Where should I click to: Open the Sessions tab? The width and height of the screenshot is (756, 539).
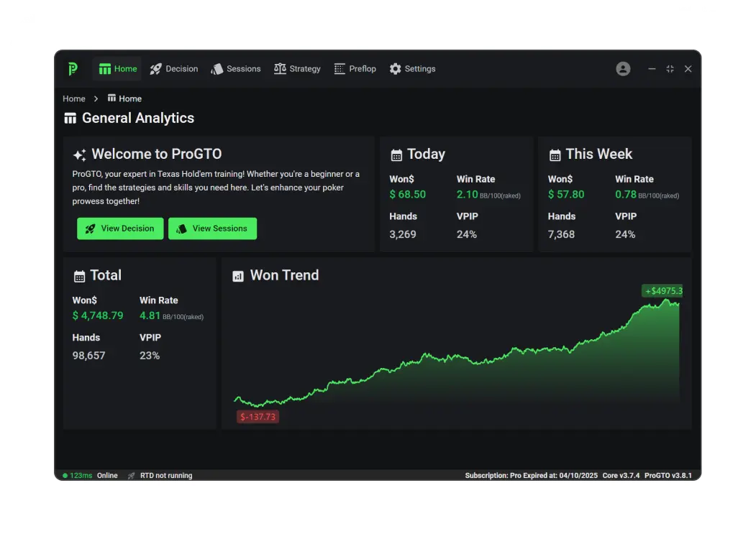pos(235,69)
